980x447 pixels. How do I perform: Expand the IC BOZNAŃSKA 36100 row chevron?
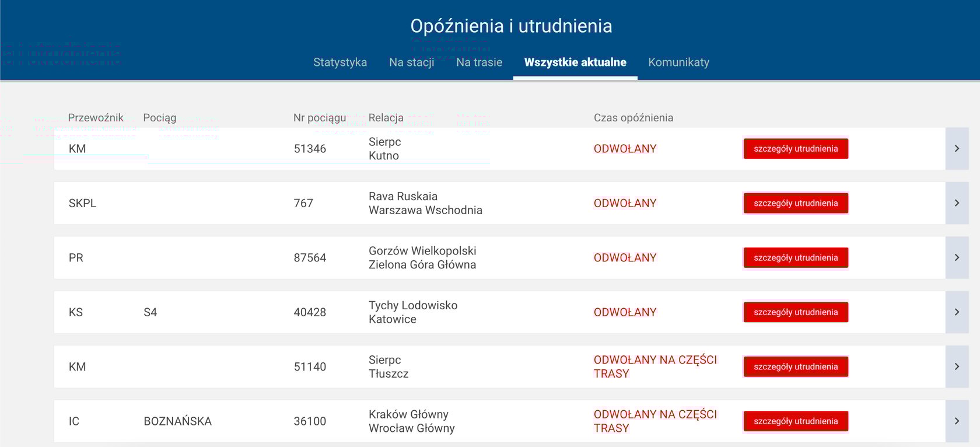point(957,421)
